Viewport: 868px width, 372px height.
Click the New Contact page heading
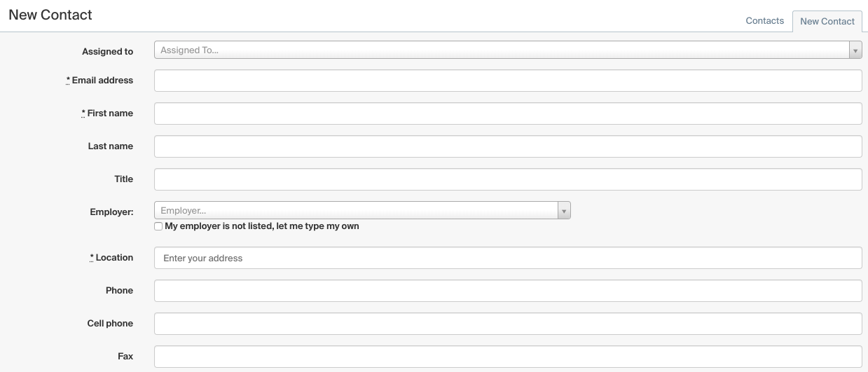(50, 14)
